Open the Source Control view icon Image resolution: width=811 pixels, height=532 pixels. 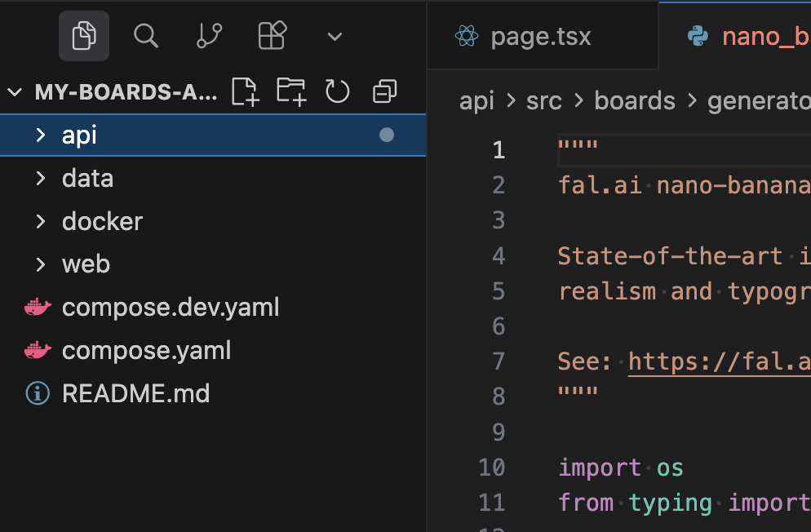209,36
